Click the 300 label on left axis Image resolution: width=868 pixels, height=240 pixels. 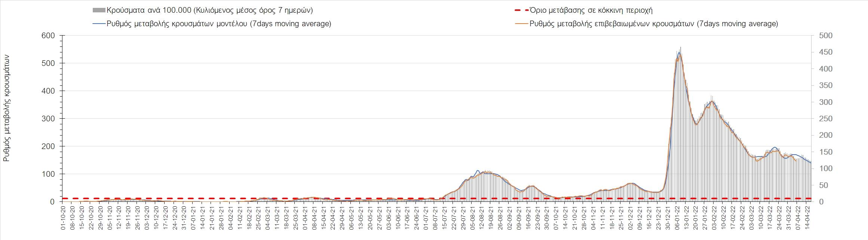[50, 119]
